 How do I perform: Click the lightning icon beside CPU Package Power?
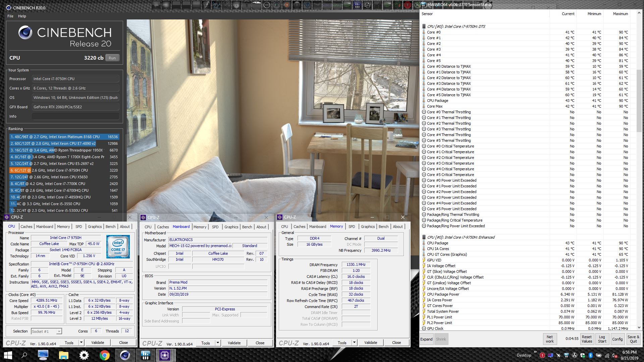pos(424,294)
